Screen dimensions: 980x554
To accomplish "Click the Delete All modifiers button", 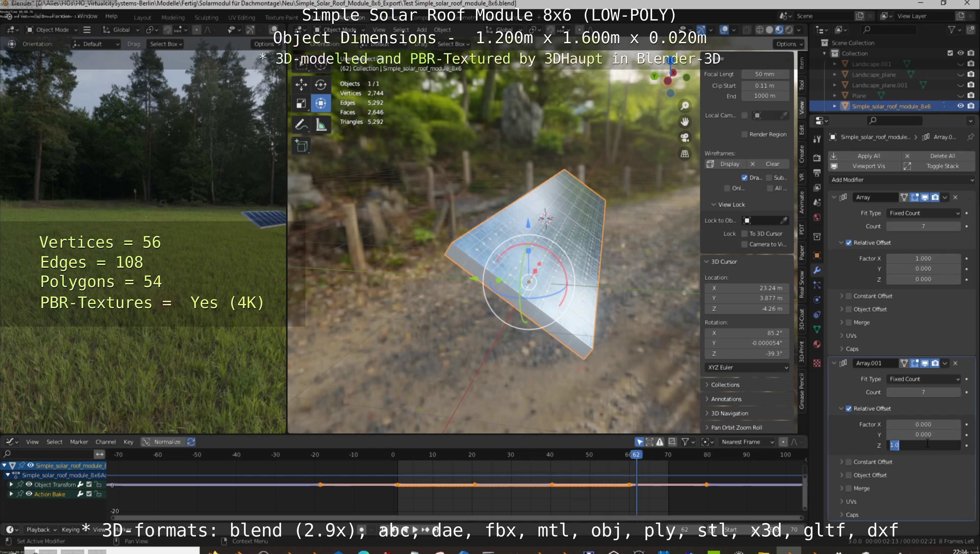I will click(x=942, y=156).
